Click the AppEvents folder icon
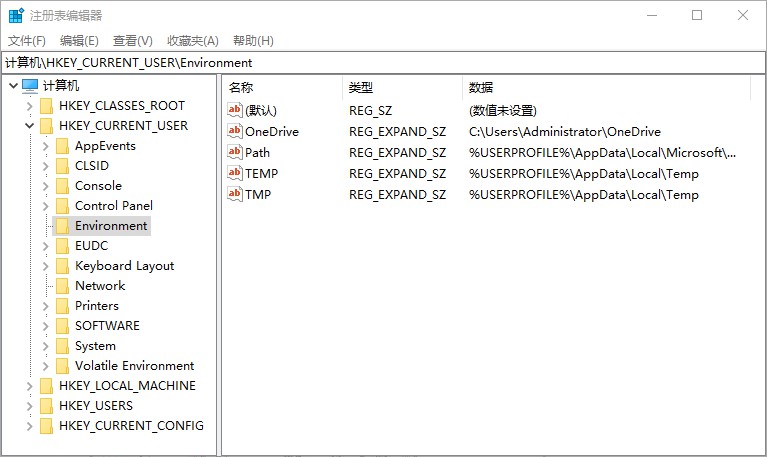Screen dimensions: 767x457 pyautogui.click(x=63, y=146)
